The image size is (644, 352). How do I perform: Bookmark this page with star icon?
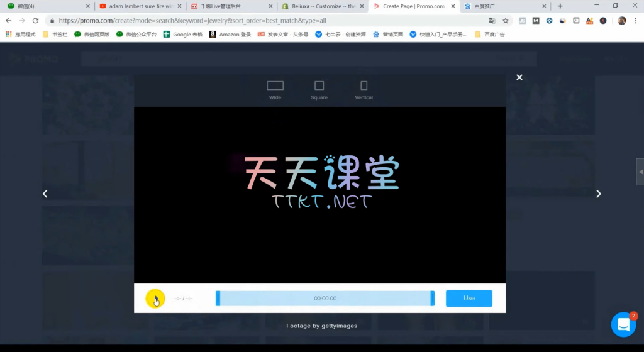click(x=505, y=20)
